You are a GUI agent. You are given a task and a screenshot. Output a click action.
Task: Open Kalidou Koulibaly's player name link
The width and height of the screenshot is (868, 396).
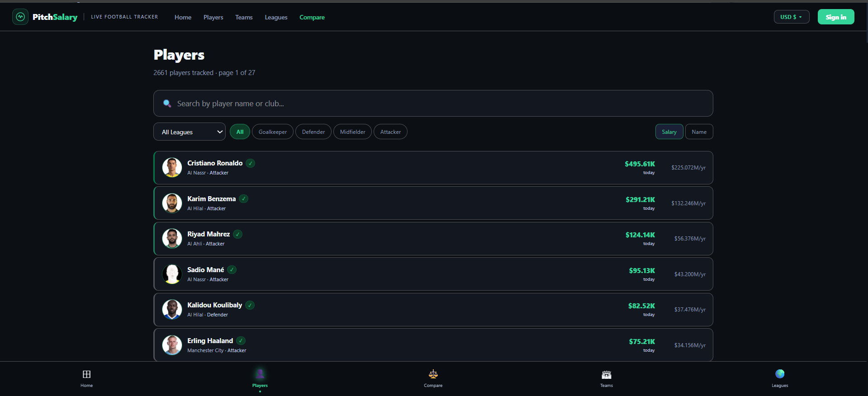[x=215, y=305]
